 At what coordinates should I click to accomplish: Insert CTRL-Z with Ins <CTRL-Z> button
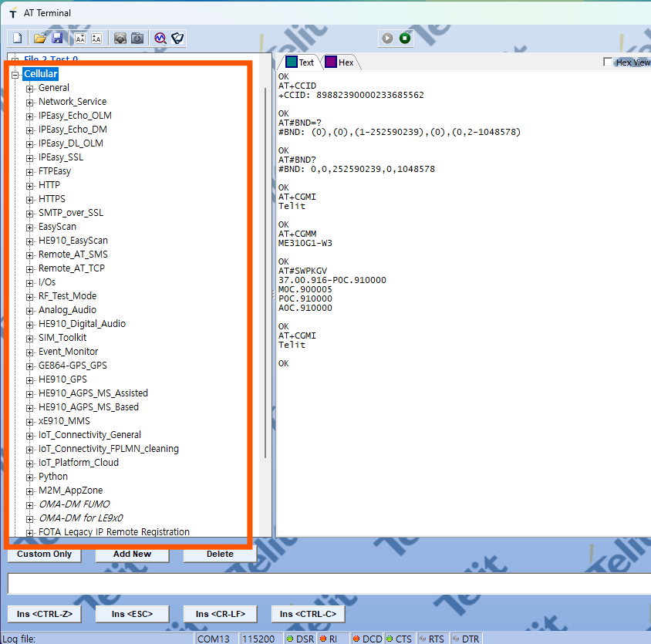click(x=45, y=614)
